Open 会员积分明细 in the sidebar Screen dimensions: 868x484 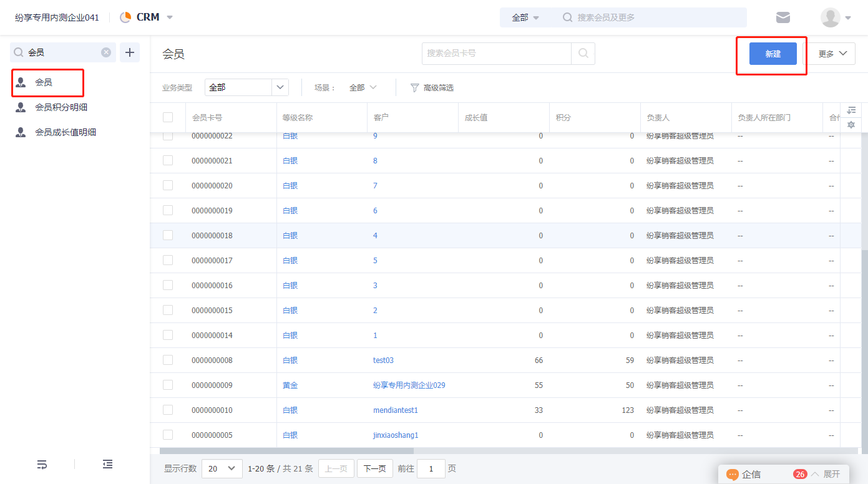click(x=61, y=107)
